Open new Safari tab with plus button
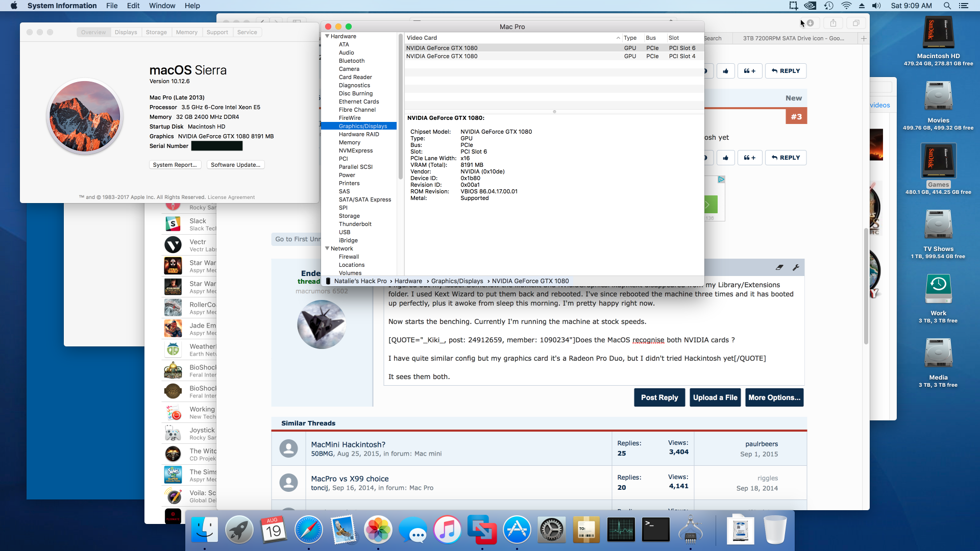The height and width of the screenshot is (551, 980). click(x=864, y=38)
